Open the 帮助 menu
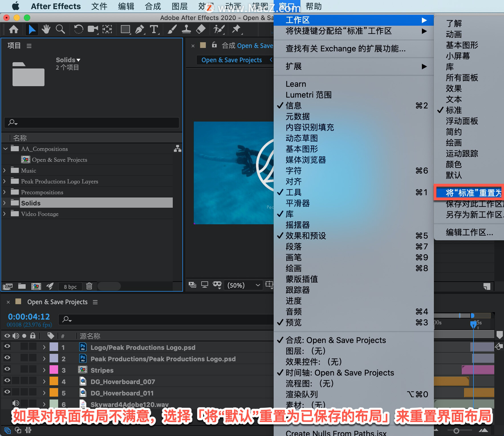The height and width of the screenshot is (436, 504). [x=314, y=6]
